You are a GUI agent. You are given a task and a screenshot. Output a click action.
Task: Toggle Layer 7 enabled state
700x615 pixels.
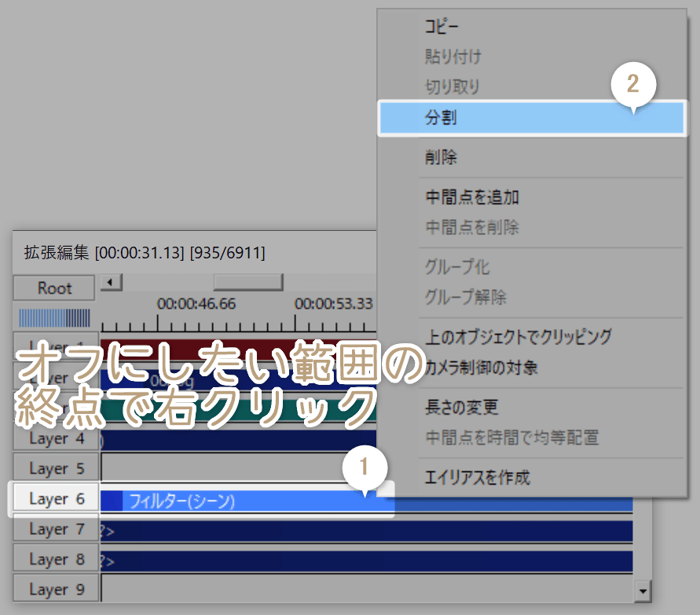pos(55,529)
